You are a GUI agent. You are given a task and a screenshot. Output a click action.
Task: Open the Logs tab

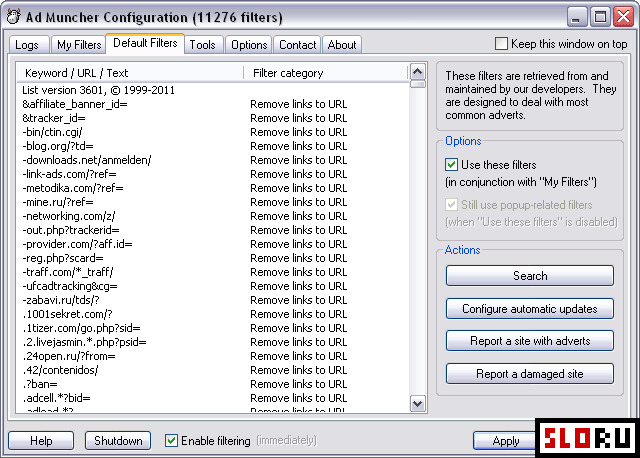pyautogui.click(x=29, y=44)
